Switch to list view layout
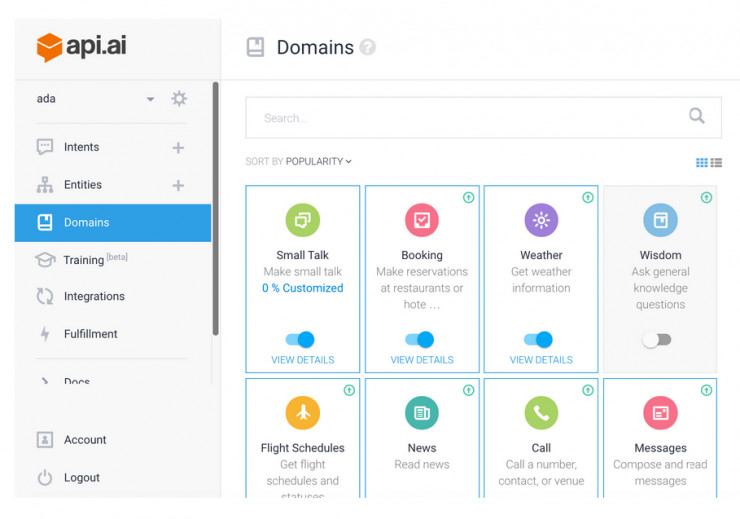 point(716,163)
